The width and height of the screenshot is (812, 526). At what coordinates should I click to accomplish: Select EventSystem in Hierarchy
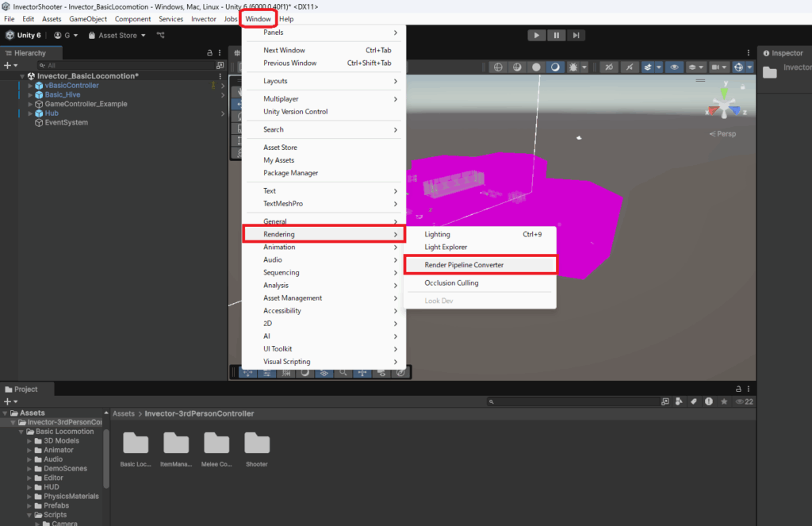(66, 123)
